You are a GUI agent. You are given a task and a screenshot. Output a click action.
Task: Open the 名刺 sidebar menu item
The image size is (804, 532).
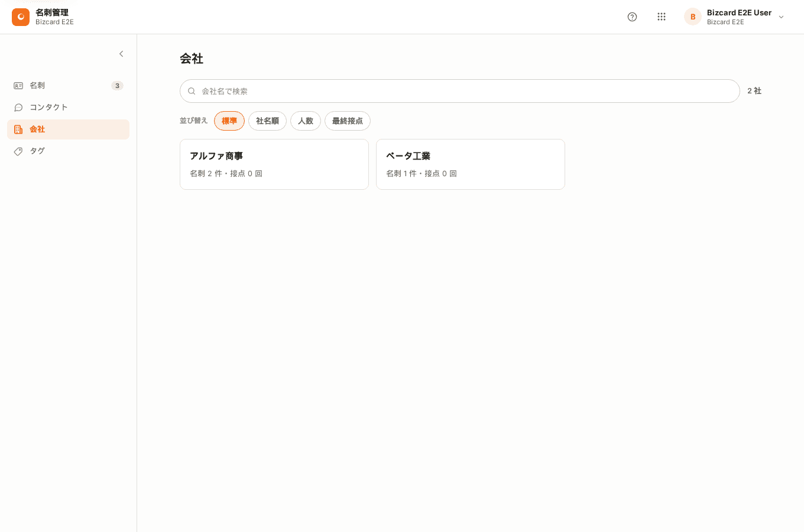point(68,86)
